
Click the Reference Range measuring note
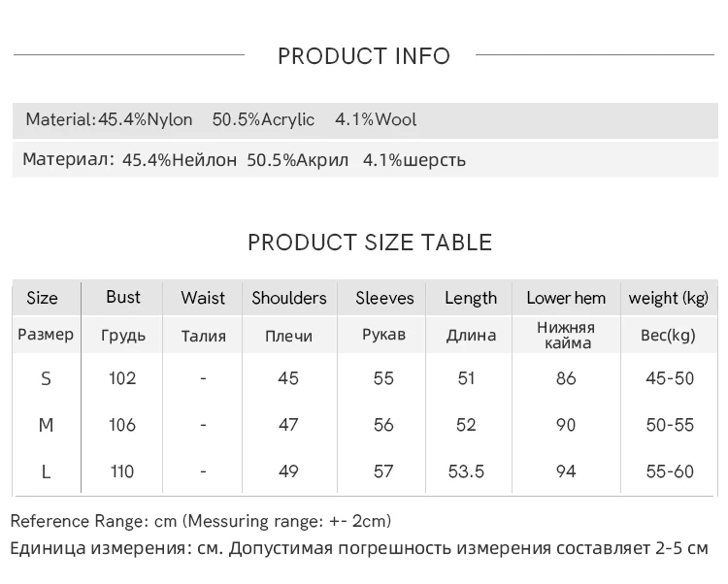pos(201,521)
